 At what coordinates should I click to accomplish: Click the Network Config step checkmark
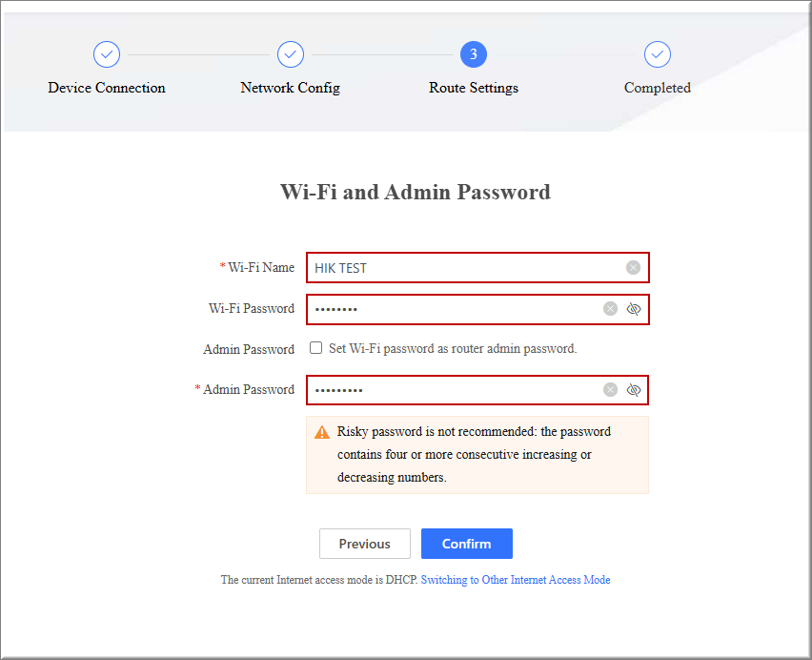(291, 54)
